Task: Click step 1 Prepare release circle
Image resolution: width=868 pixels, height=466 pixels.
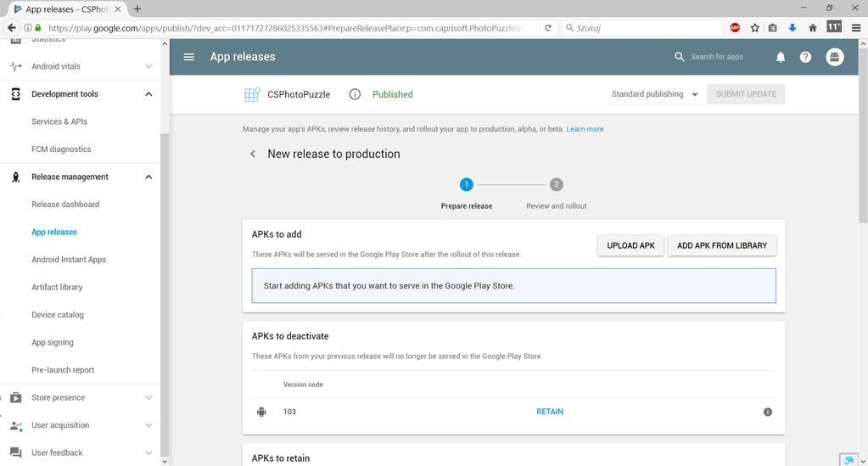Action: click(x=466, y=184)
